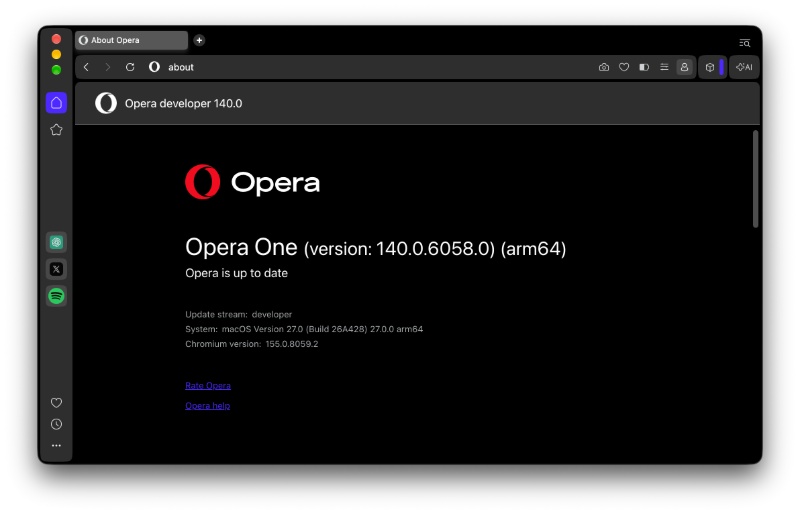This screenshot has width=800, height=514.
Task: Click the Opera help link
Action: click(207, 406)
